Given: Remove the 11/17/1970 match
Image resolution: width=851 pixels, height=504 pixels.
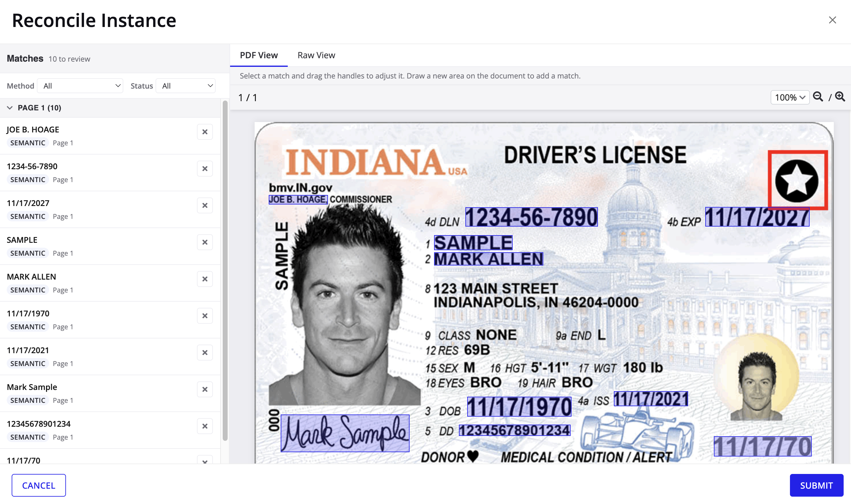Looking at the screenshot, I should (205, 316).
